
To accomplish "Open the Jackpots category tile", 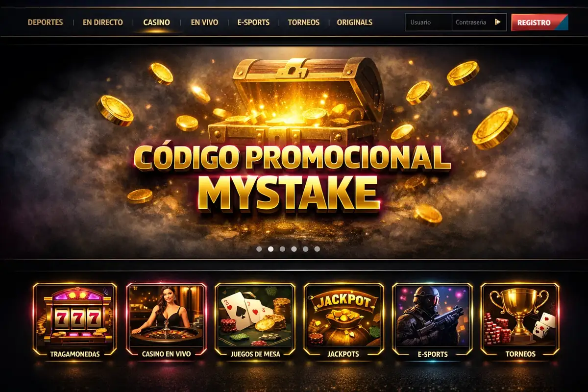I will [343, 319].
